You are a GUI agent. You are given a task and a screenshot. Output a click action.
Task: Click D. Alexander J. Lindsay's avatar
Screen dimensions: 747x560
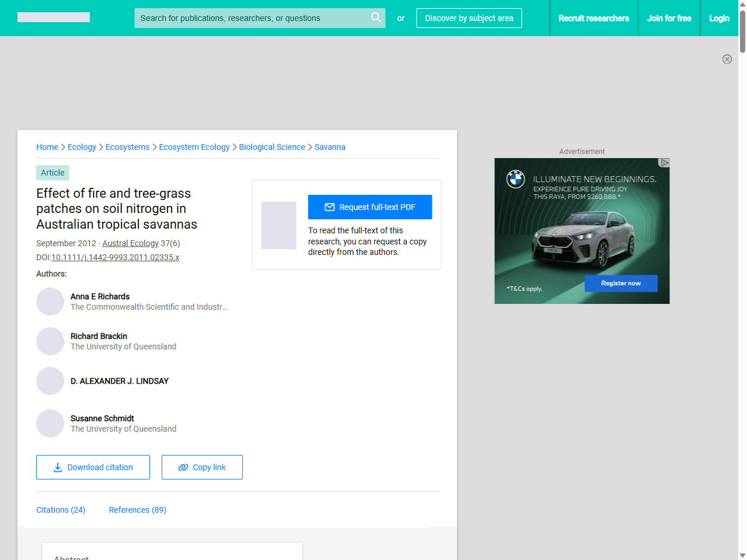click(50, 381)
